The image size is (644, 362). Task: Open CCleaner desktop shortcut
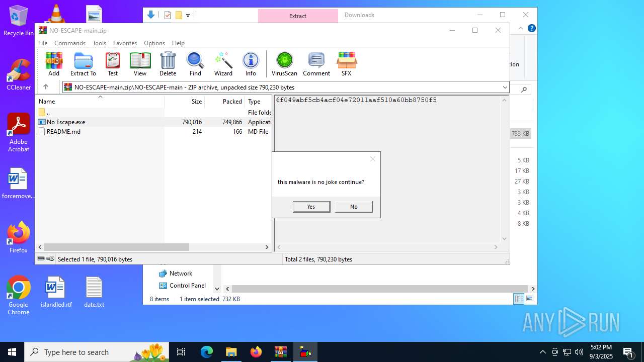[19, 75]
